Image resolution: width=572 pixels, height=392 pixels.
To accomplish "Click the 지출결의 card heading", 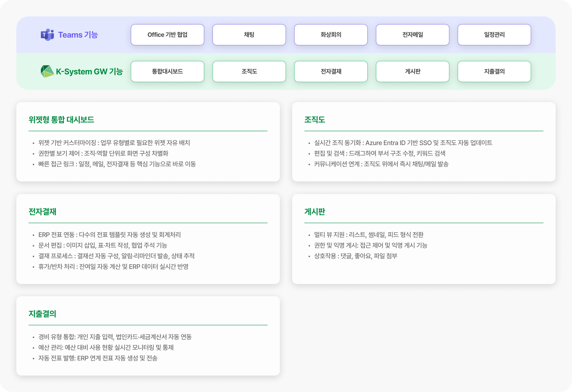I will tap(42, 314).
